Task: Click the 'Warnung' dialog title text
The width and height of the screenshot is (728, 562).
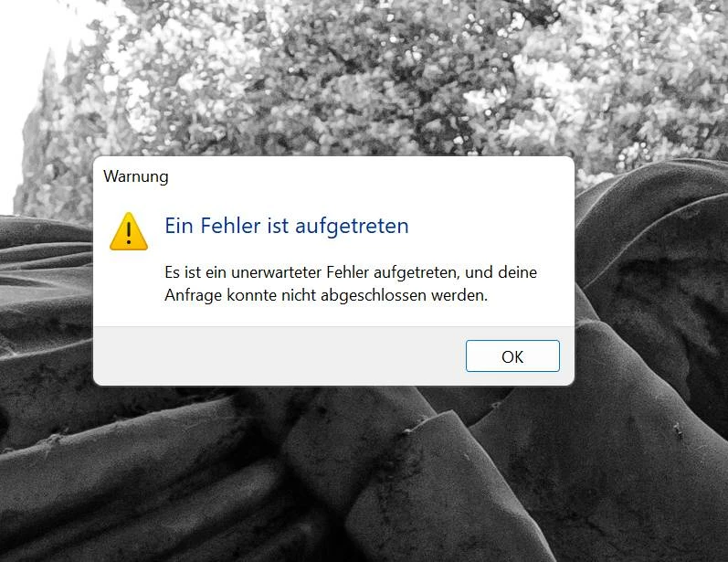Action: pos(135,176)
